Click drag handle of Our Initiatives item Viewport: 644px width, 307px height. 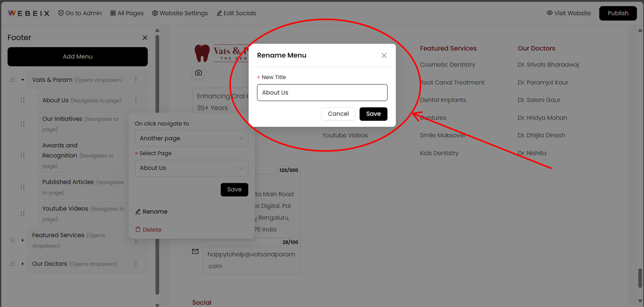(23, 124)
